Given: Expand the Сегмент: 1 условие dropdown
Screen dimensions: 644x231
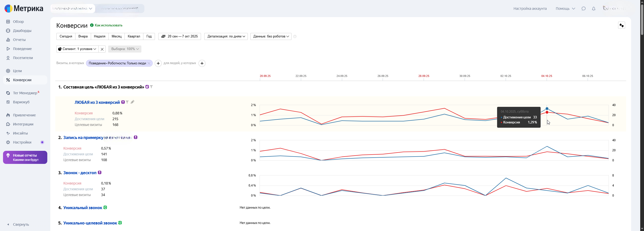Looking at the screenshot, I should point(77,49).
